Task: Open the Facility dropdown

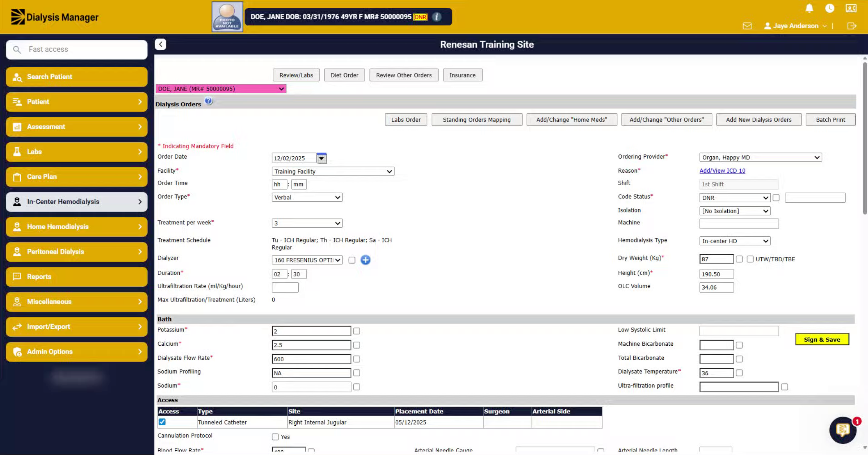Action: click(x=333, y=171)
